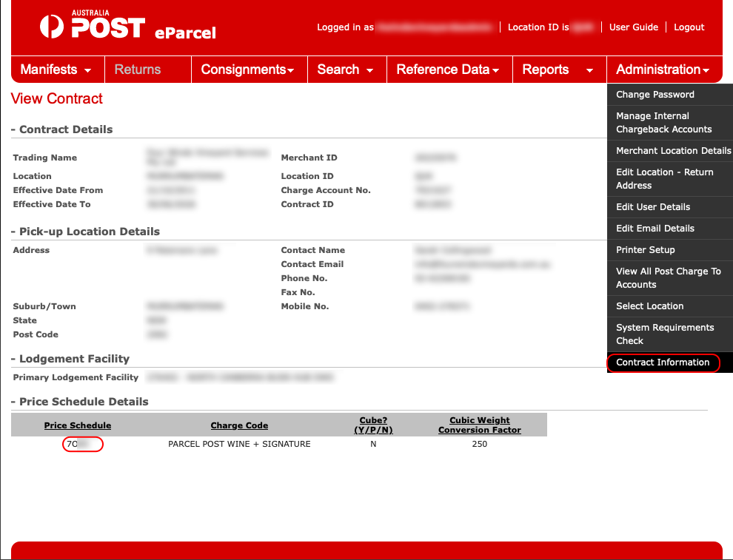Select Contract Information menu entry
The image size is (733, 560).
(x=670, y=362)
